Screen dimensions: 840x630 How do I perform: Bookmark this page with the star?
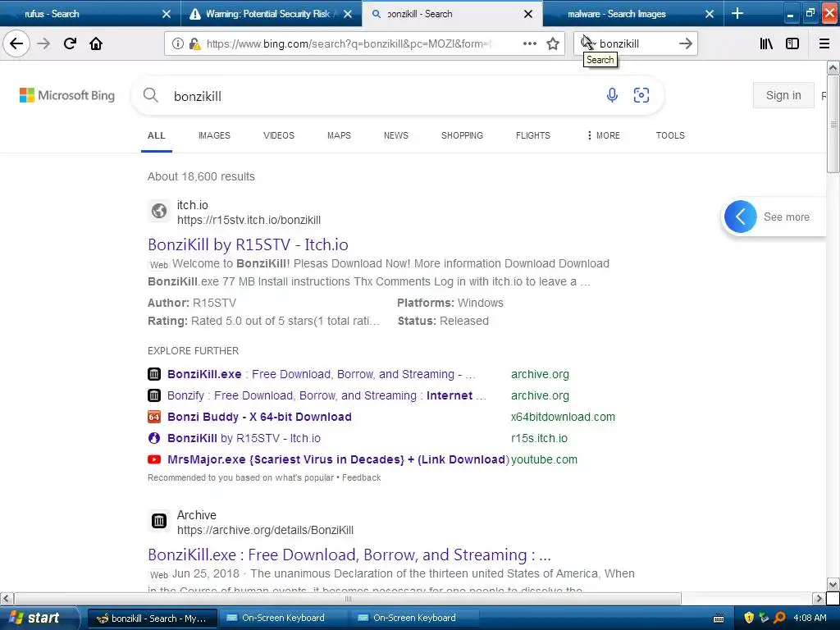(553, 43)
